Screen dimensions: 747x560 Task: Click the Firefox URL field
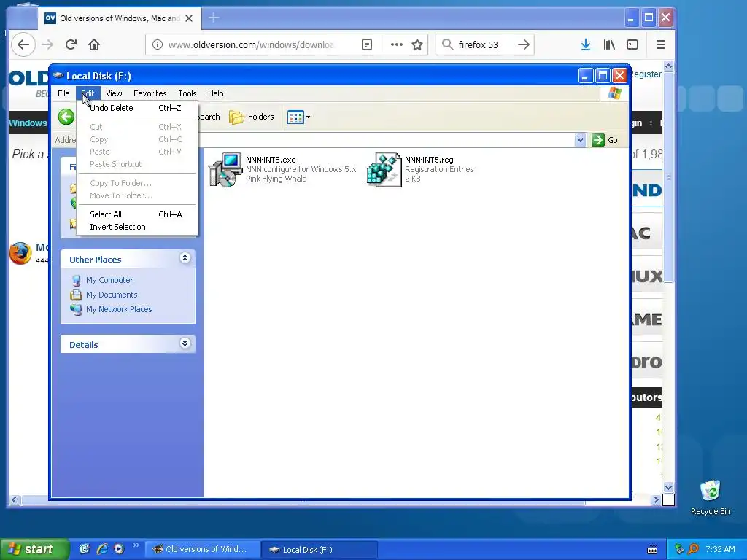(x=252, y=44)
